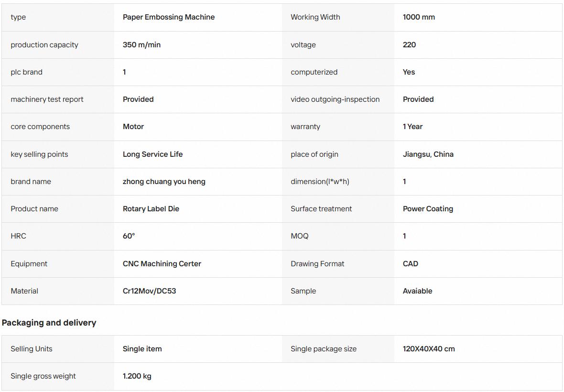Click the 1.200 kg gross weight value

point(137,376)
